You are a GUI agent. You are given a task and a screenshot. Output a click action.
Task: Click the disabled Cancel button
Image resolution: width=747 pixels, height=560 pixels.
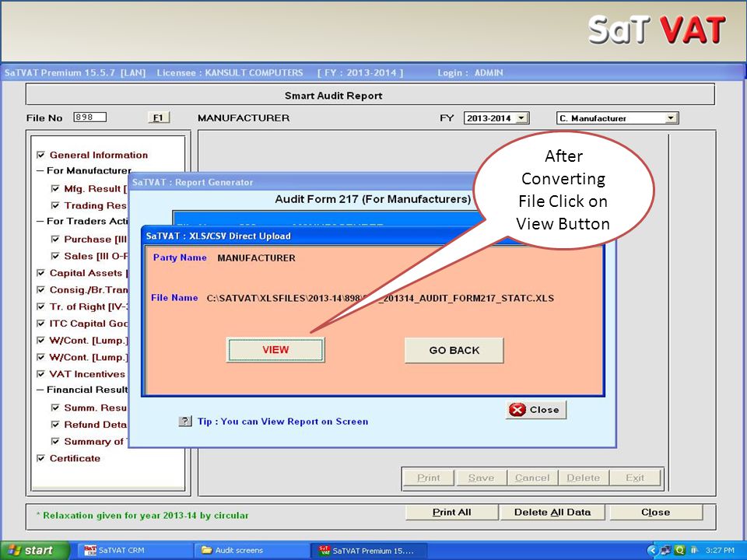(x=532, y=478)
